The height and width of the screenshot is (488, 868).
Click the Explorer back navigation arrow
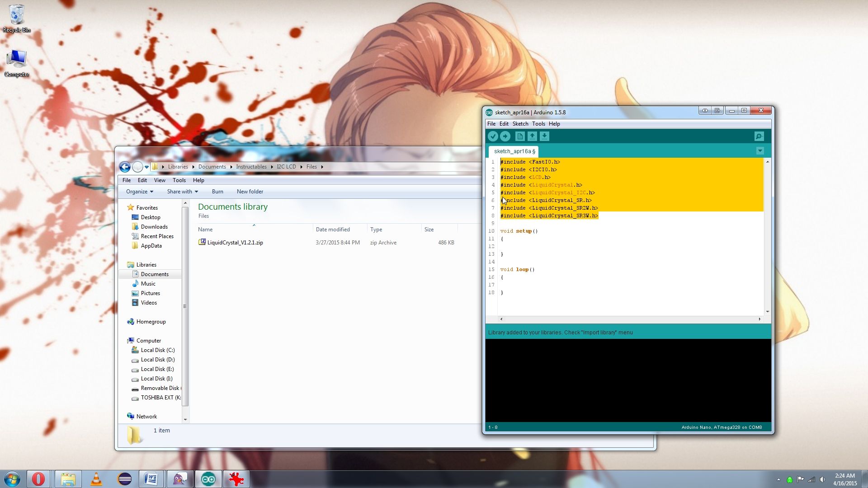pos(125,167)
